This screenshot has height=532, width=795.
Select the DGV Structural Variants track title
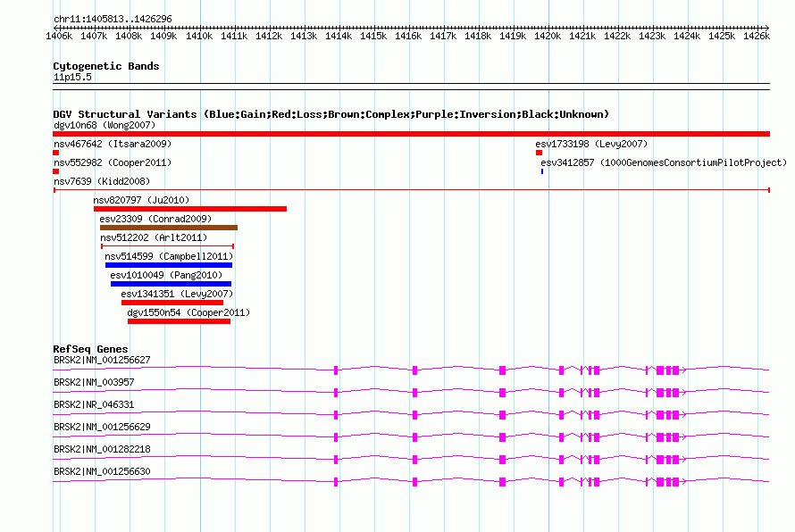coord(331,114)
